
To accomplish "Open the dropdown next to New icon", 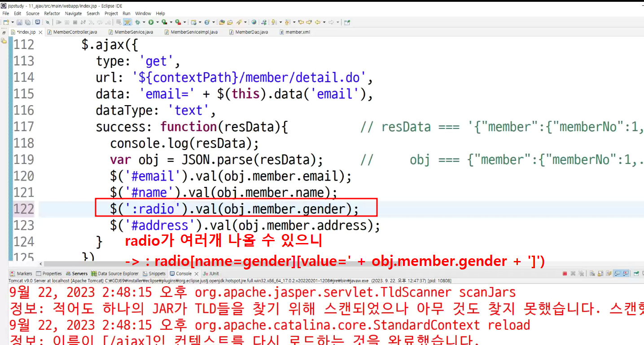I will coord(12,22).
